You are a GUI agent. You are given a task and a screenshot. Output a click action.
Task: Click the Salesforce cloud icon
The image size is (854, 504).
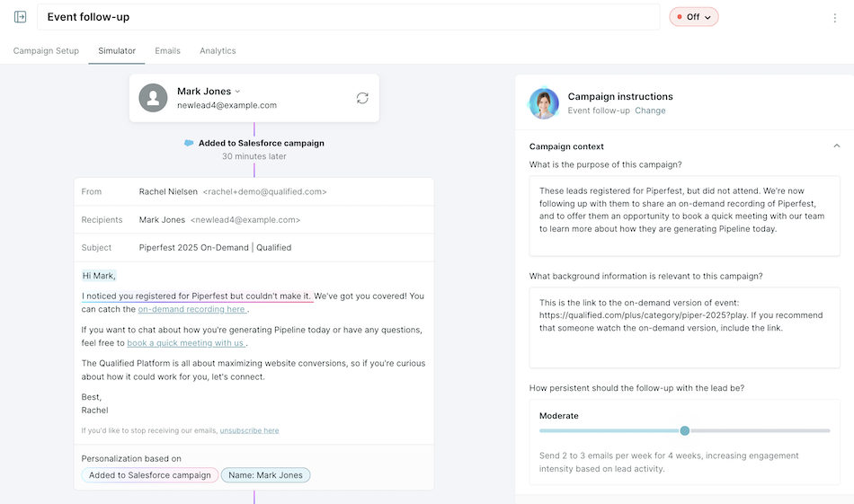pyautogui.click(x=189, y=143)
